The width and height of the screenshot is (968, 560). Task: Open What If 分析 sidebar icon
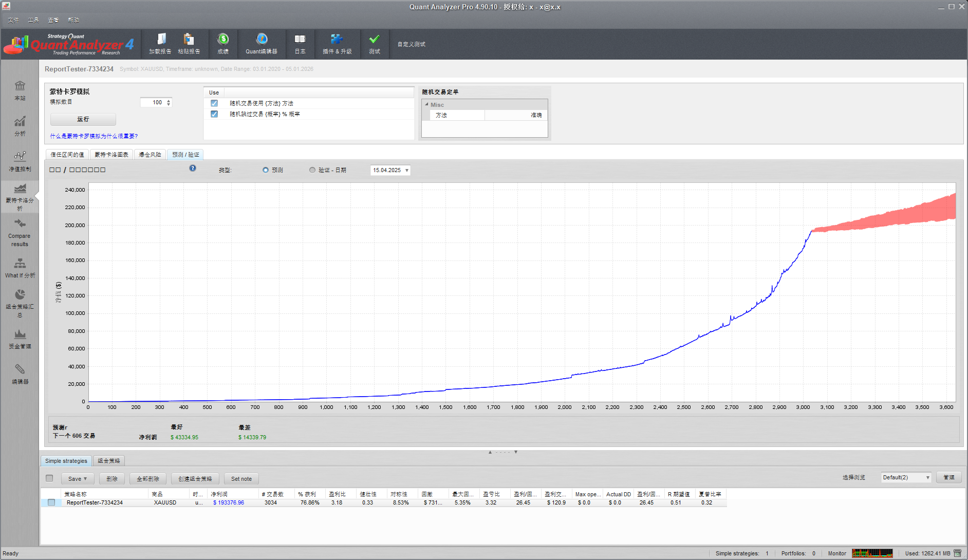[x=20, y=268]
